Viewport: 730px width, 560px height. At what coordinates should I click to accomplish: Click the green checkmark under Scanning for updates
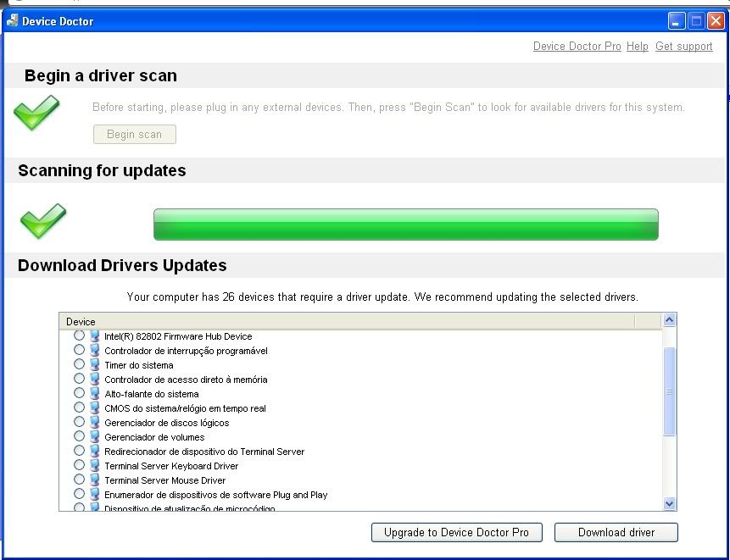tap(42, 221)
